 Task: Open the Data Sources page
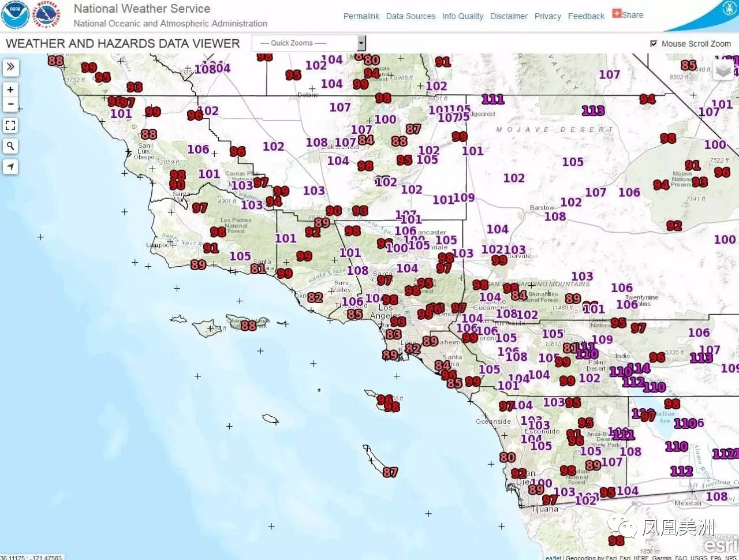click(x=410, y=16)
